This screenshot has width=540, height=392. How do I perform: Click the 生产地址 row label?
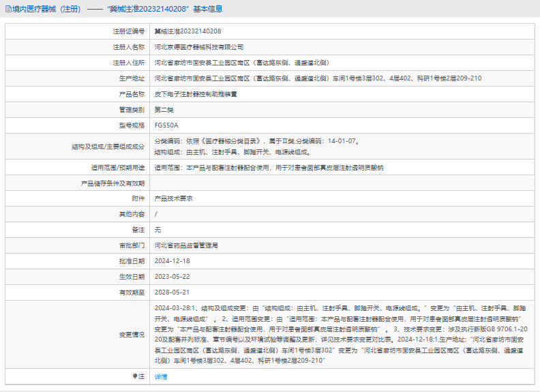[x=132, y=78]
